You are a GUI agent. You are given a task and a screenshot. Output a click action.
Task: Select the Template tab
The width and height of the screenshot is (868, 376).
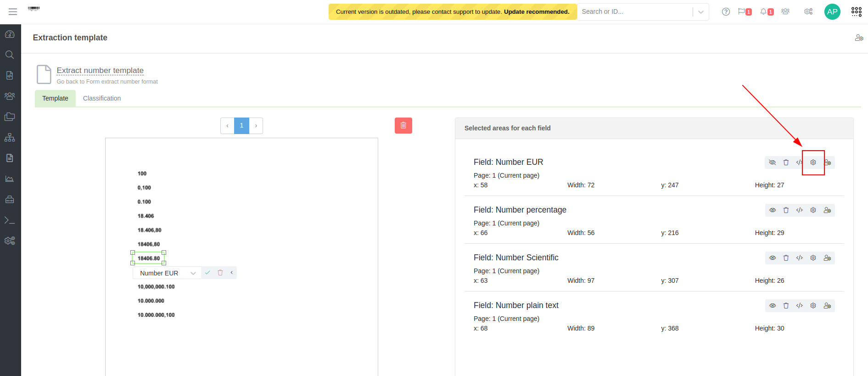click(55, 98)
